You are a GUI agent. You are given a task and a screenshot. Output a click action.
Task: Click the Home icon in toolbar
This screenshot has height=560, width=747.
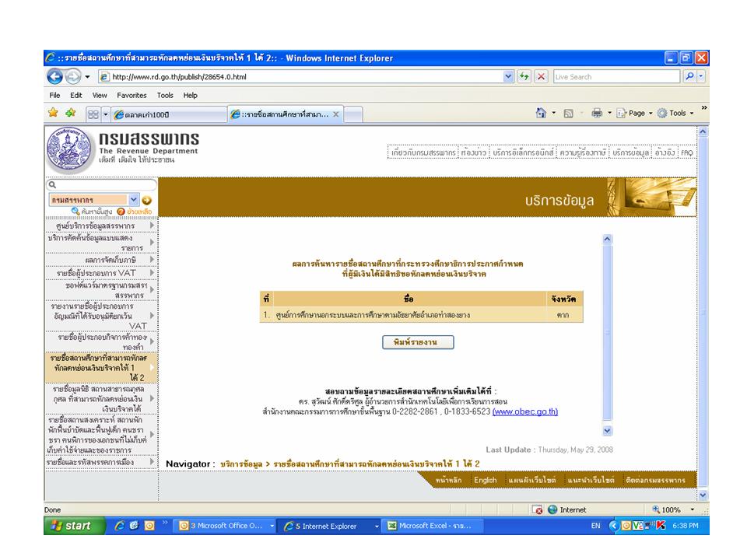541,114
